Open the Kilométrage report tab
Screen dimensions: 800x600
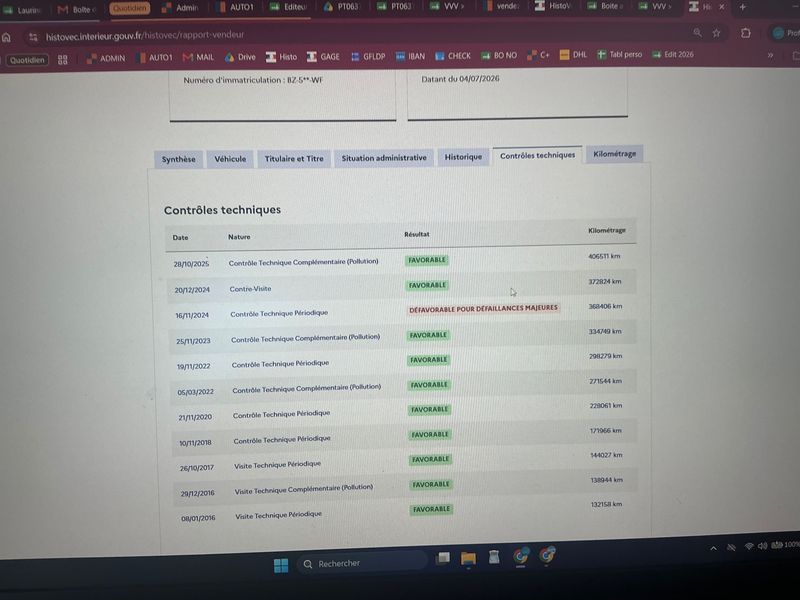tap(614, 154)
